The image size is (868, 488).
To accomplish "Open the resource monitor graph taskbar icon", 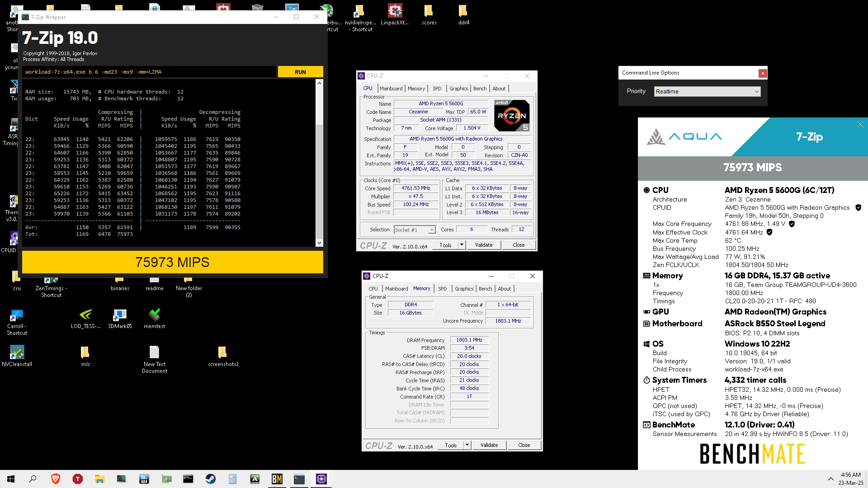I will [122, 479].
